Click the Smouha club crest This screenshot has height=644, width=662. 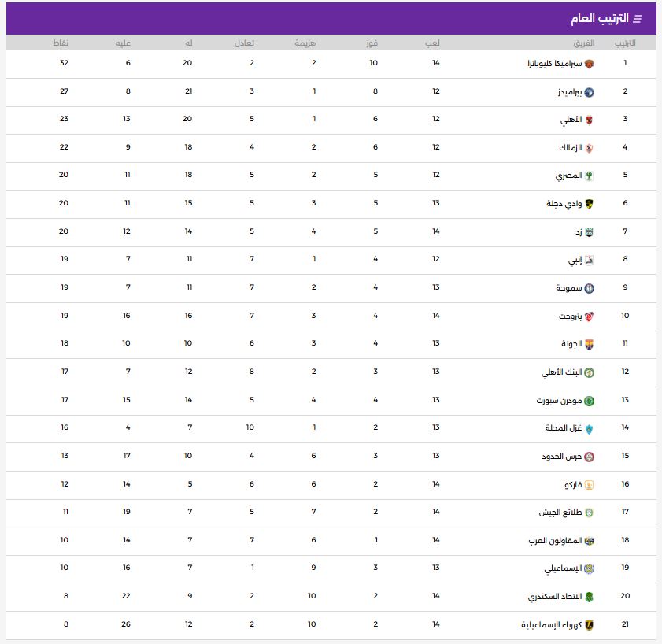tap(588, 287)
